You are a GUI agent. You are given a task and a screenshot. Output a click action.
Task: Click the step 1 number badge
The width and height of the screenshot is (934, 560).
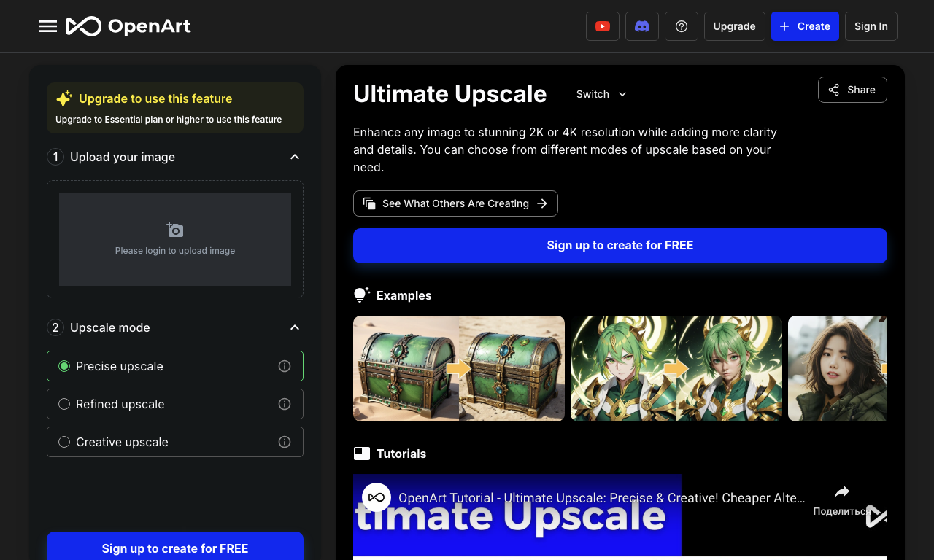55,157
